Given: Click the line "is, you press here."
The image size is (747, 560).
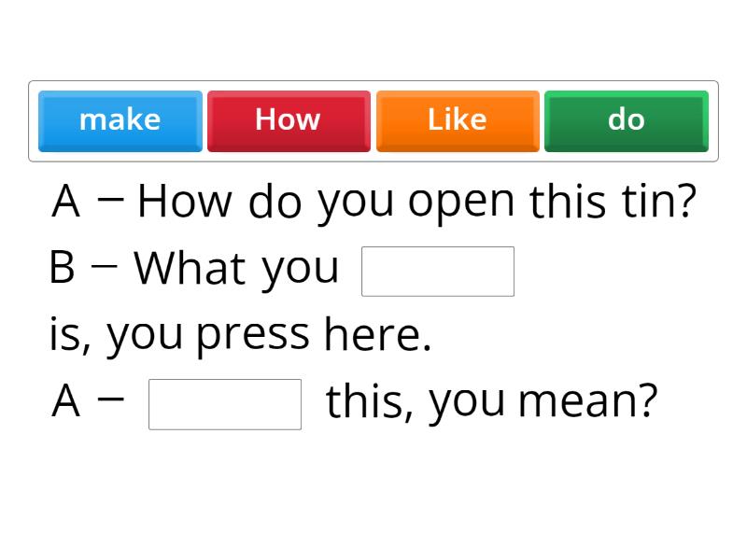Looking at the screenshot, I should [x=238, y=332].
